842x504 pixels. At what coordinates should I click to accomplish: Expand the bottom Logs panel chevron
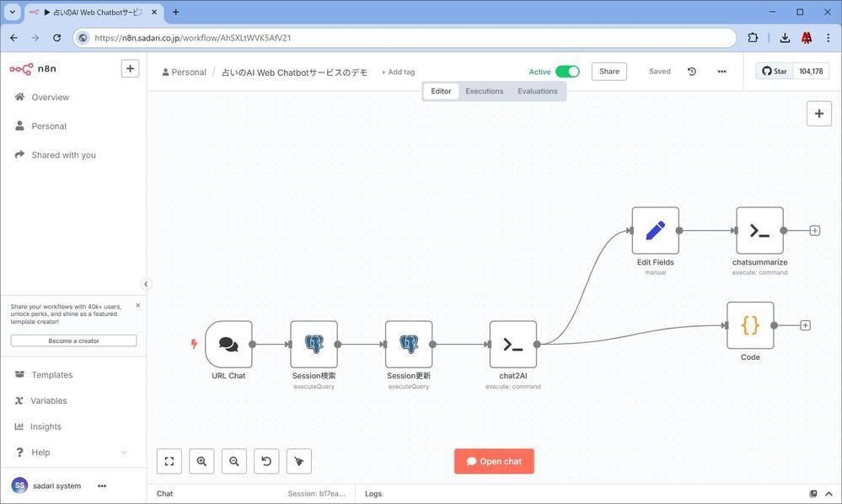pyautogui.click(x=829, y=494)
